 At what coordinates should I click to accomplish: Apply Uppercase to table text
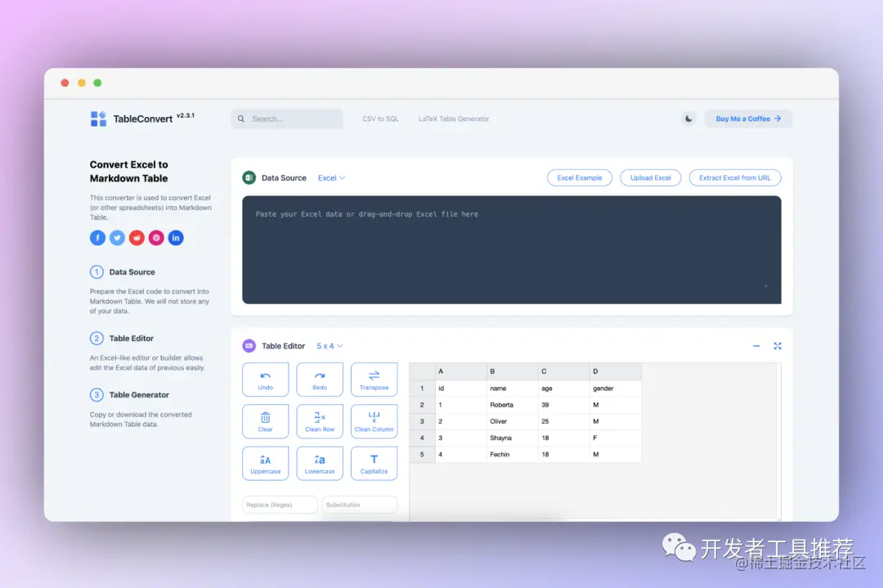point(265,464)
